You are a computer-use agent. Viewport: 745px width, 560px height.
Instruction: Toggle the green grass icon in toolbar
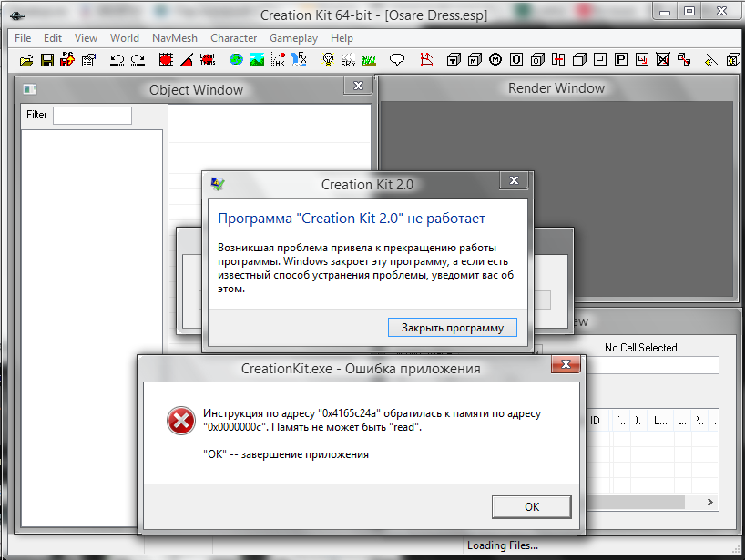[369, 60]
